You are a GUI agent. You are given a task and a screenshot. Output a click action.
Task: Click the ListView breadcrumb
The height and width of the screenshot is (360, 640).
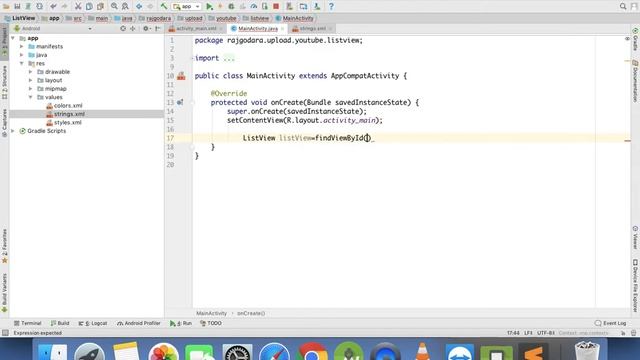coord(20,18)
